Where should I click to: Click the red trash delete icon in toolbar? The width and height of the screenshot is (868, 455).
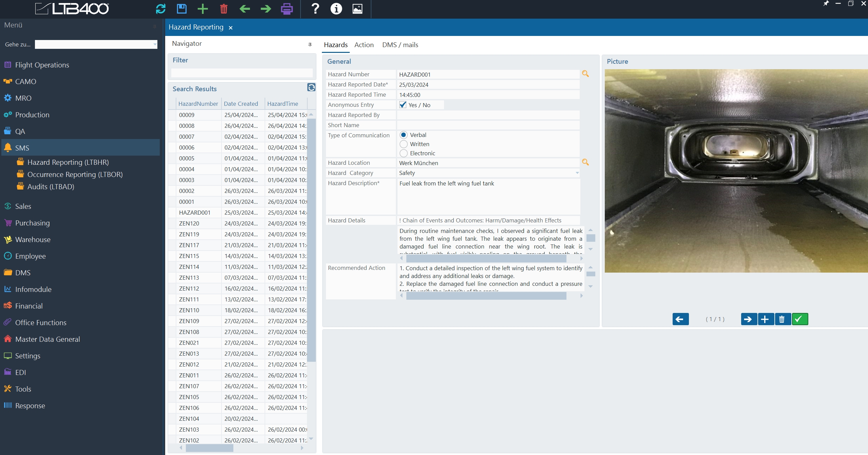pos(224,9)
